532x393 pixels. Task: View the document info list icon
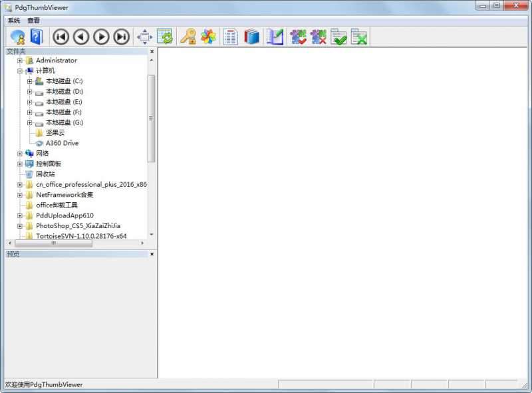229,38
